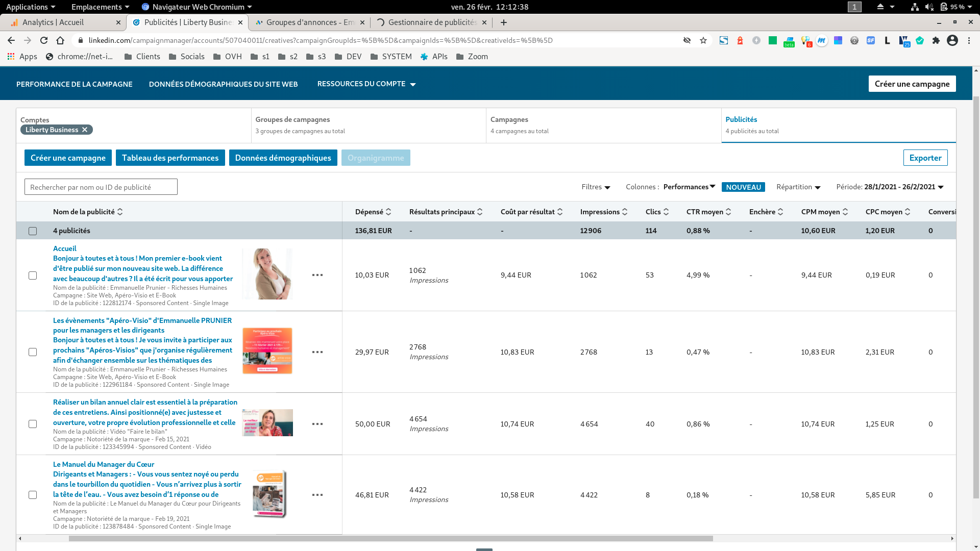This screenshot has width=980, height=551.
Task: Open Chrome three-dot menu
Action: click(969, 40)
